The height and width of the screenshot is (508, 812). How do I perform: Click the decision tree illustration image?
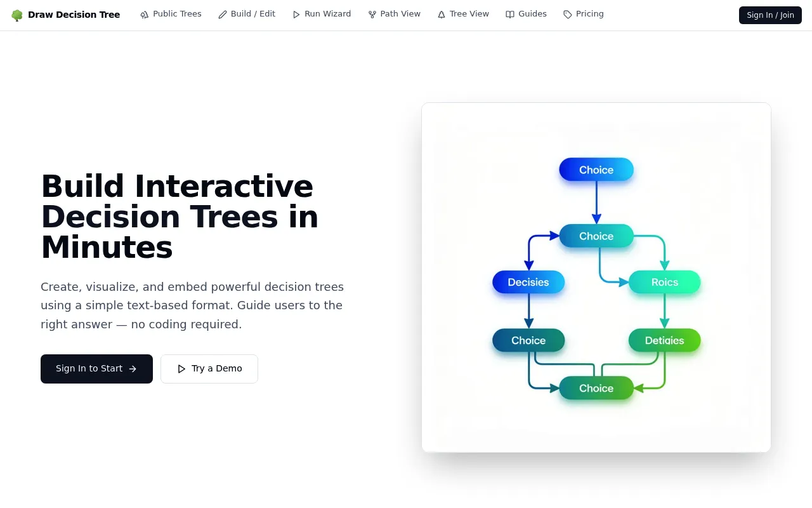pyautogui.click(x=596, y=277)
